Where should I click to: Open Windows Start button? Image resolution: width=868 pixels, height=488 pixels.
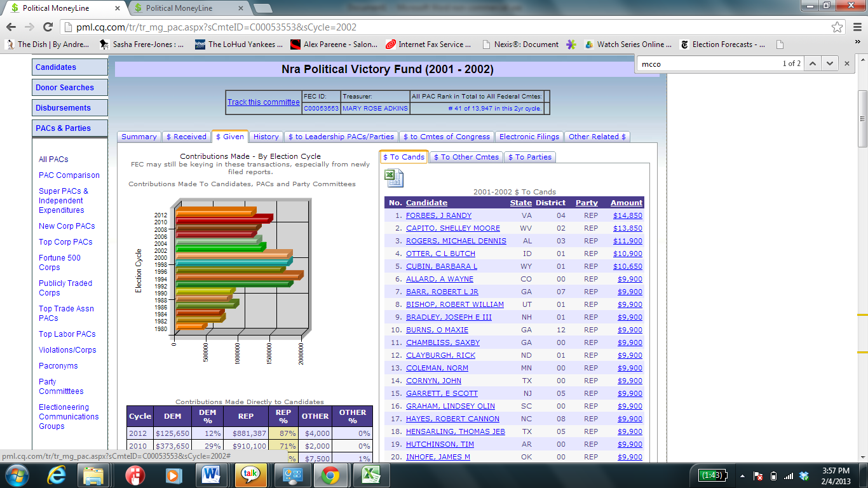coord(16,475)
